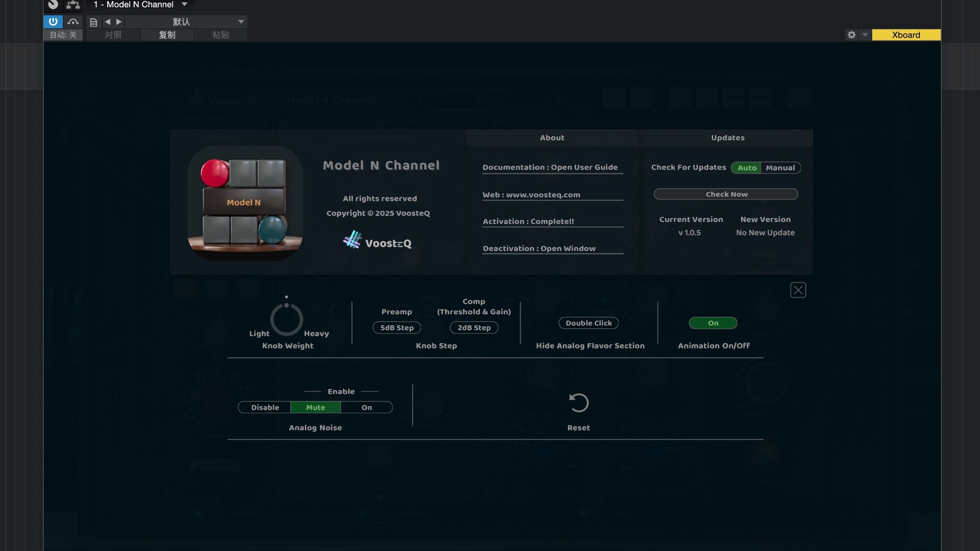The height and width of the screenshot is (551, 980).
Task: Click the Copyright © 2025 VoosteQ text
Action: [x=378, y=213]
